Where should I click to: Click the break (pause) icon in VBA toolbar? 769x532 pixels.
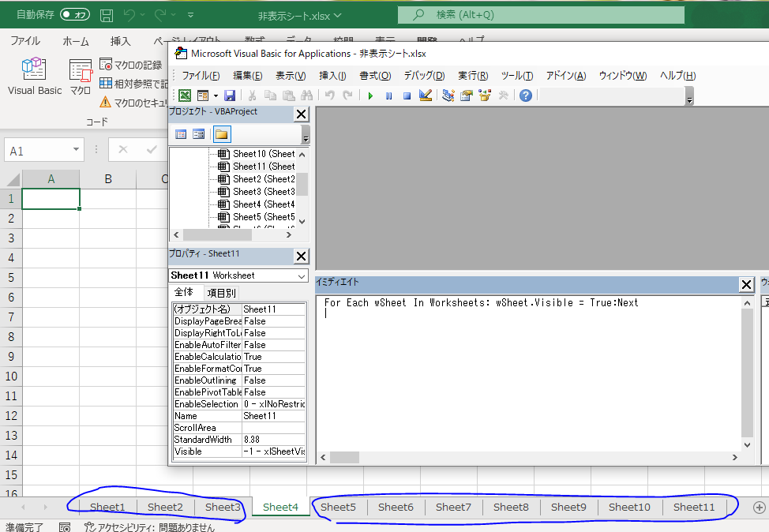tap(388, 96)
